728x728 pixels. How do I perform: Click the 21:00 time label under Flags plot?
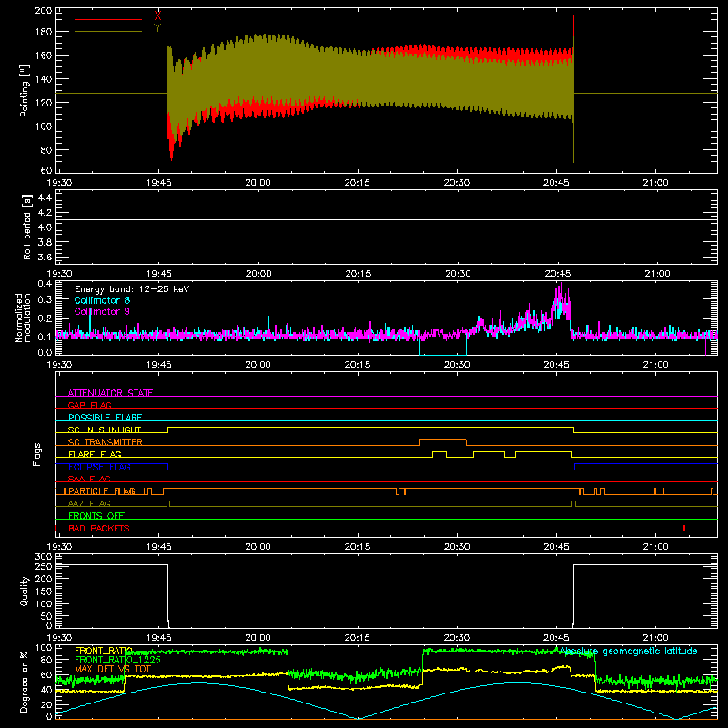[655, 547]
